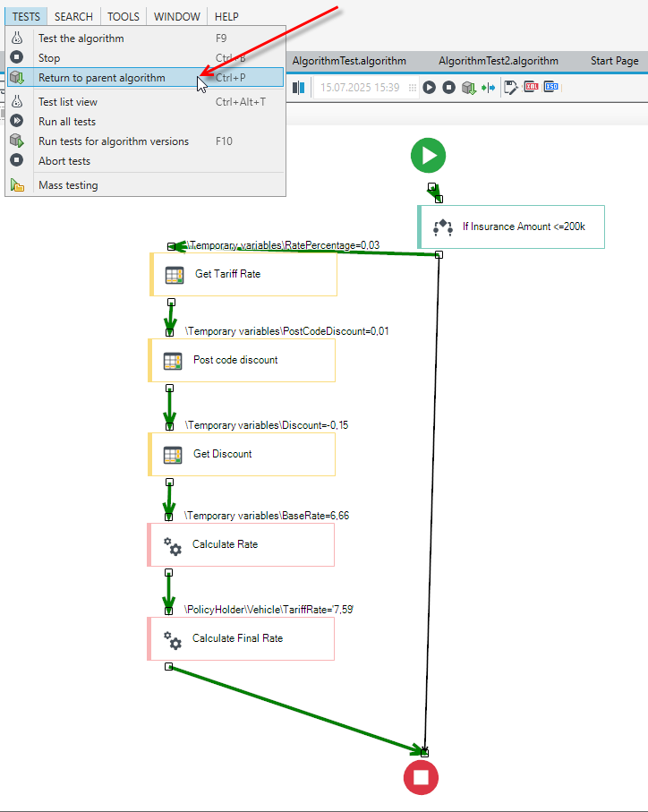The width and height of the screenshot is (648, 812).
Task: Click table icon in Get Discount block
Action: click(173, 455)
